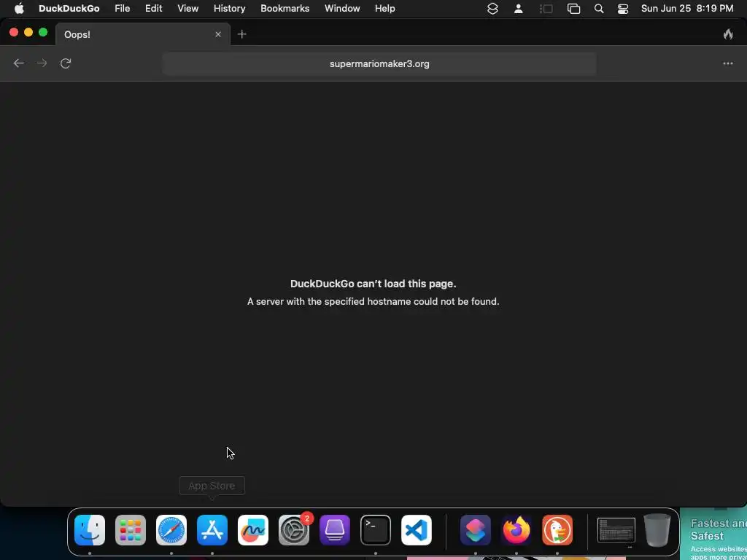Close the Oops! tab
Screen dimensions: 747x560
tap(218, 34)
